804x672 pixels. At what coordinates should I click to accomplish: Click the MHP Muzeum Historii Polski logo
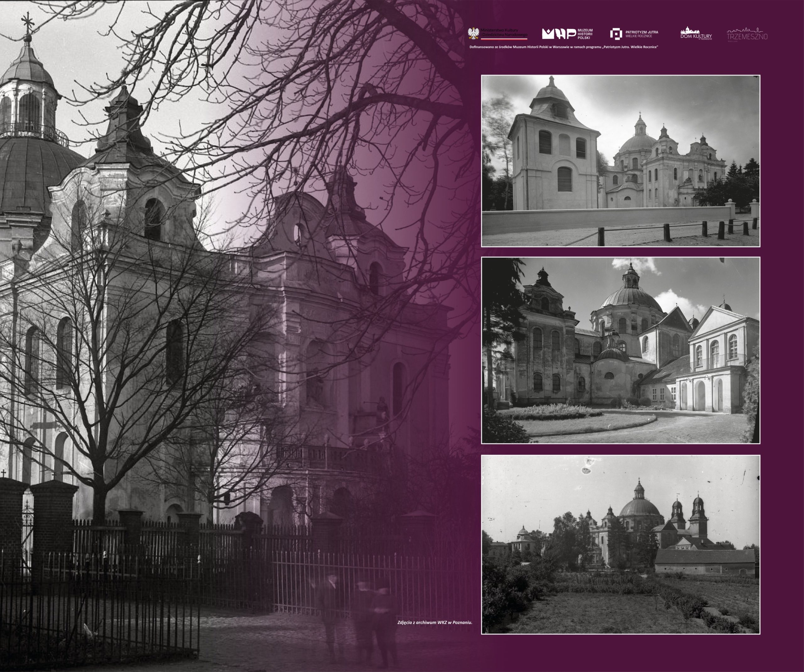[559, 34]
